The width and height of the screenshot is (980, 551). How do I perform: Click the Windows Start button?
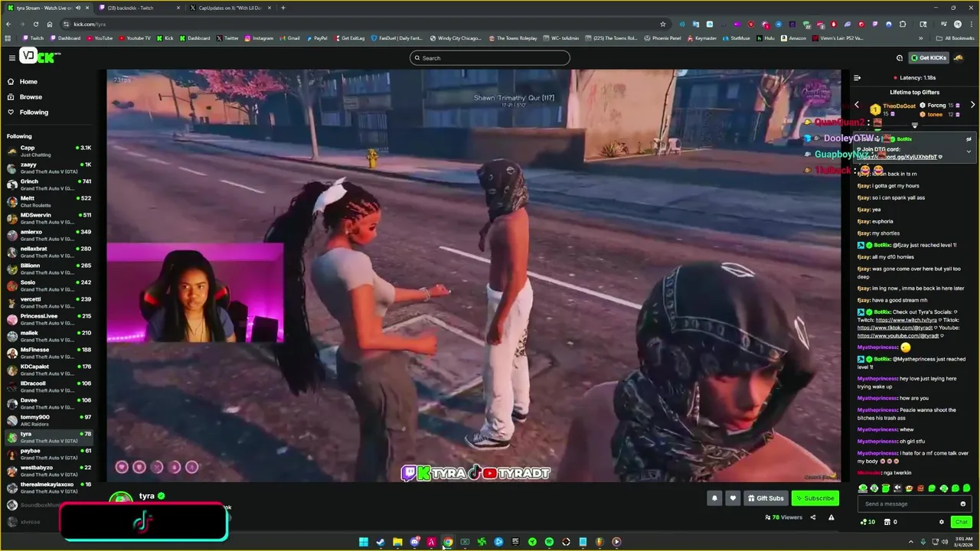(364, 542)
